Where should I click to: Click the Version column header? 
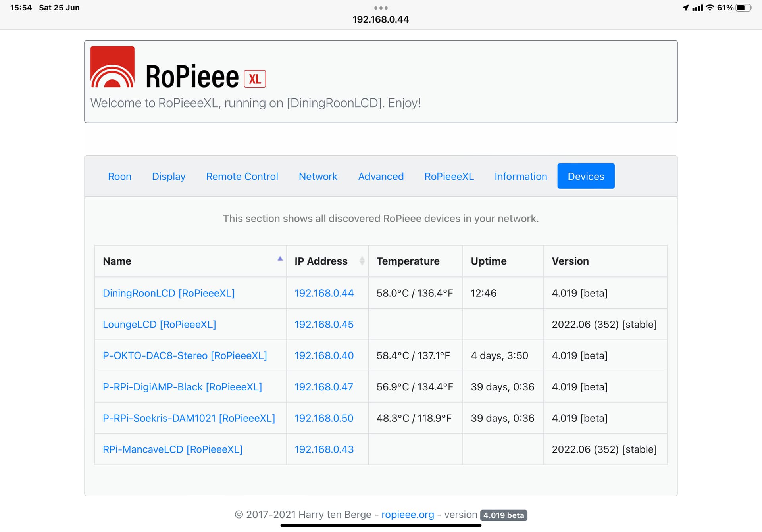coord(605,261)
